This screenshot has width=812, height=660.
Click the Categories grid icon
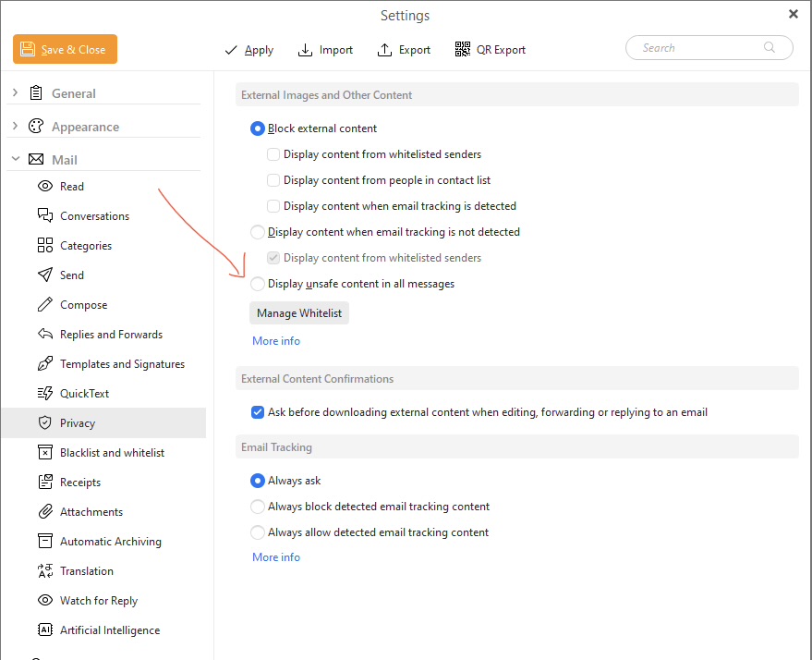point(45,245)
